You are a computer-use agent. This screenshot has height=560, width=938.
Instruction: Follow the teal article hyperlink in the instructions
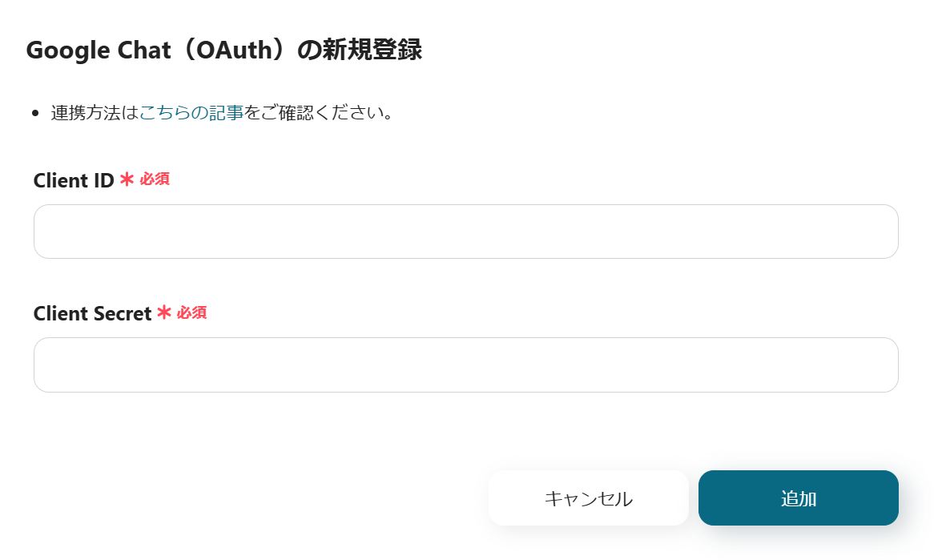[x=191, y=113]
